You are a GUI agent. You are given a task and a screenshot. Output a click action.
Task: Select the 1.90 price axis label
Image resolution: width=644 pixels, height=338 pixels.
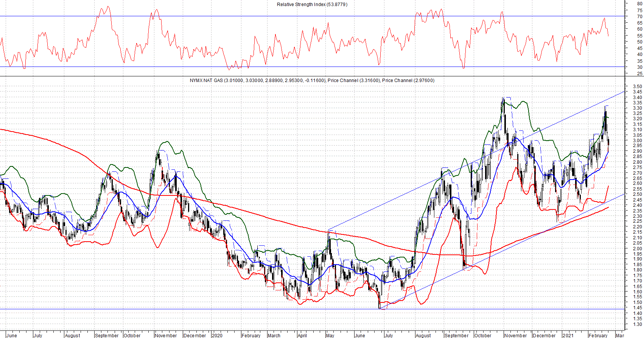pos(637,259)
